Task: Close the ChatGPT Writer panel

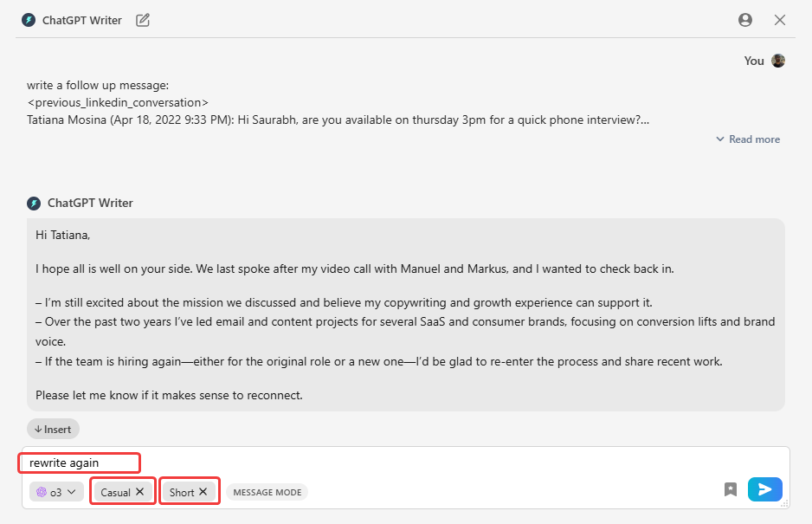Action: (780, 20)
